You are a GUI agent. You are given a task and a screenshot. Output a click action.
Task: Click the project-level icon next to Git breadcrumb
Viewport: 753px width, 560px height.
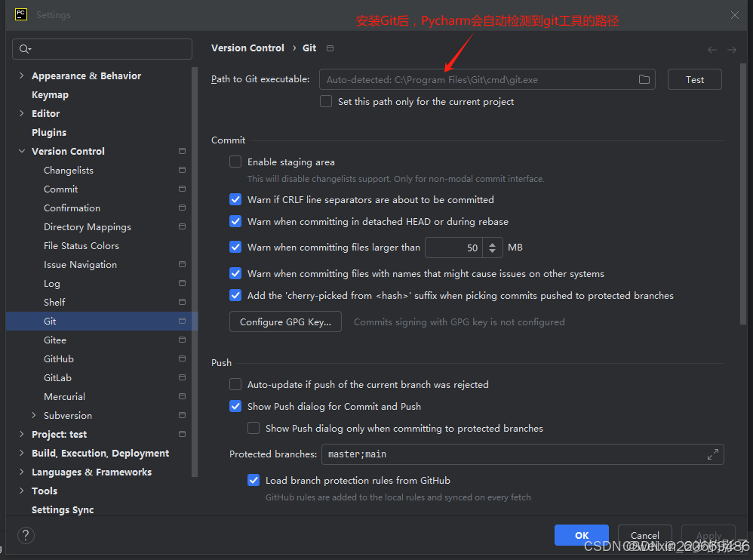[x=330, y=48]
